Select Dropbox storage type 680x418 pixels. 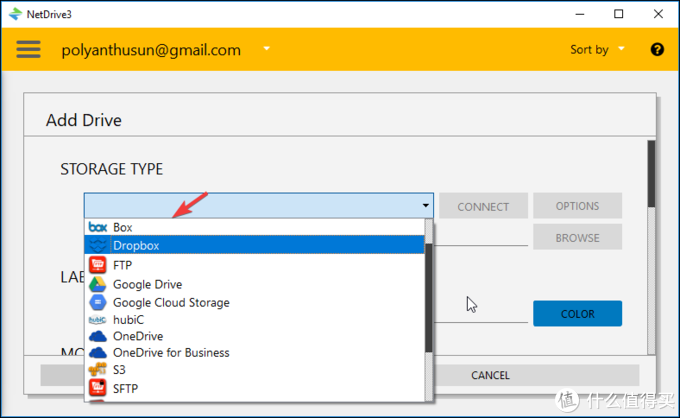point(254,245)
